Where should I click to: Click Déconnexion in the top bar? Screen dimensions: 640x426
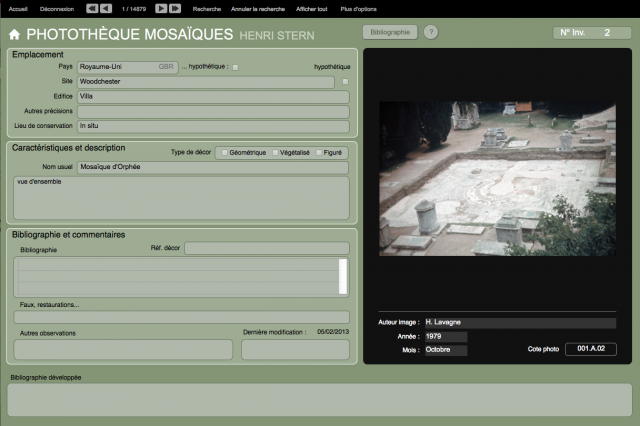pyautogui.click(x=57, y=9)
